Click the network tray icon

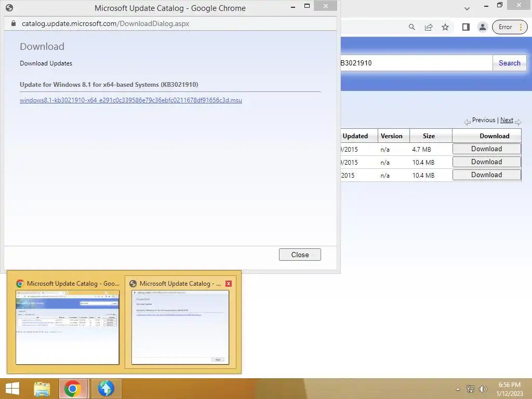pos(470,389)
